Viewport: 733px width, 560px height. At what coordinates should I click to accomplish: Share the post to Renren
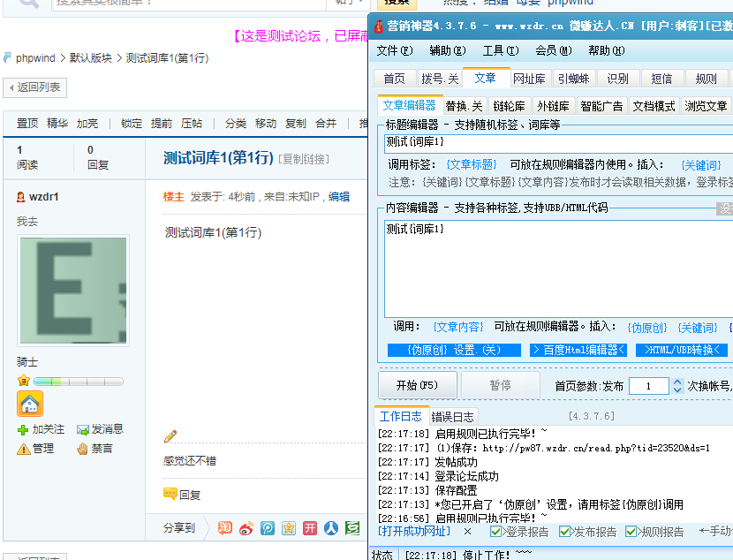click(330, 527)
